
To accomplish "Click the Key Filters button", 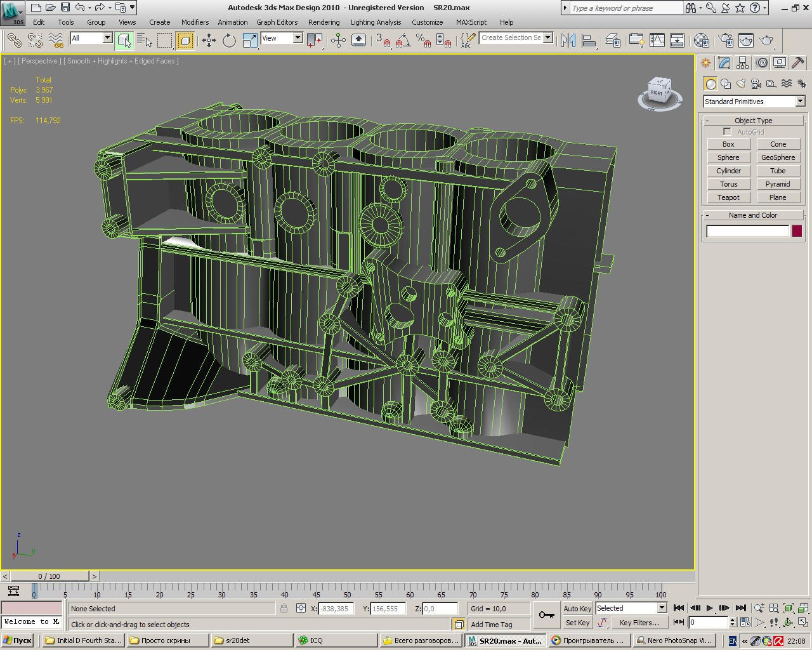I will [x=639, y=623].
